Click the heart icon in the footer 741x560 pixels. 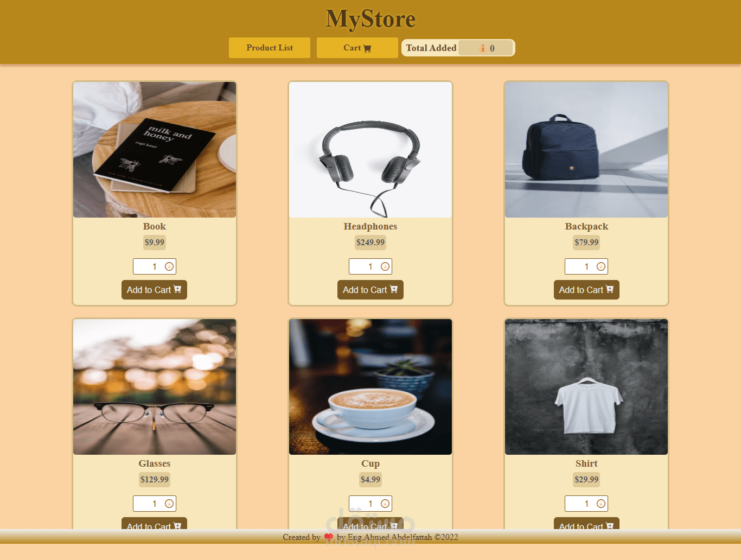coord(329,537)
